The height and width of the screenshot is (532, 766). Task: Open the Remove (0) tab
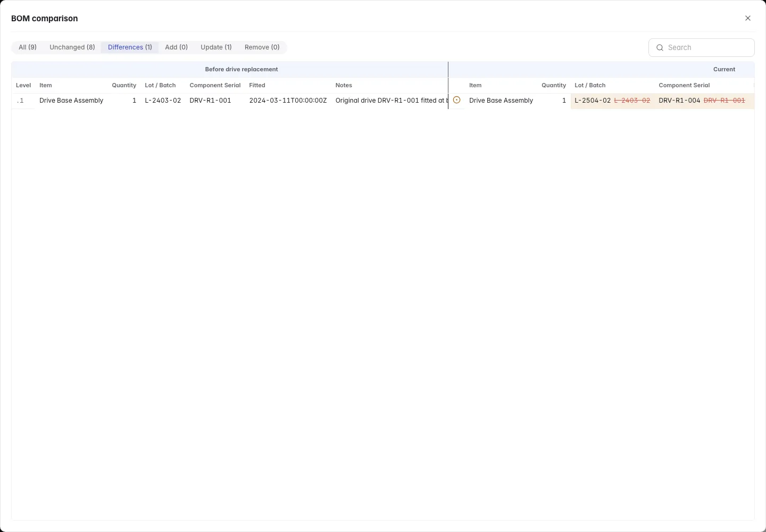262,47
